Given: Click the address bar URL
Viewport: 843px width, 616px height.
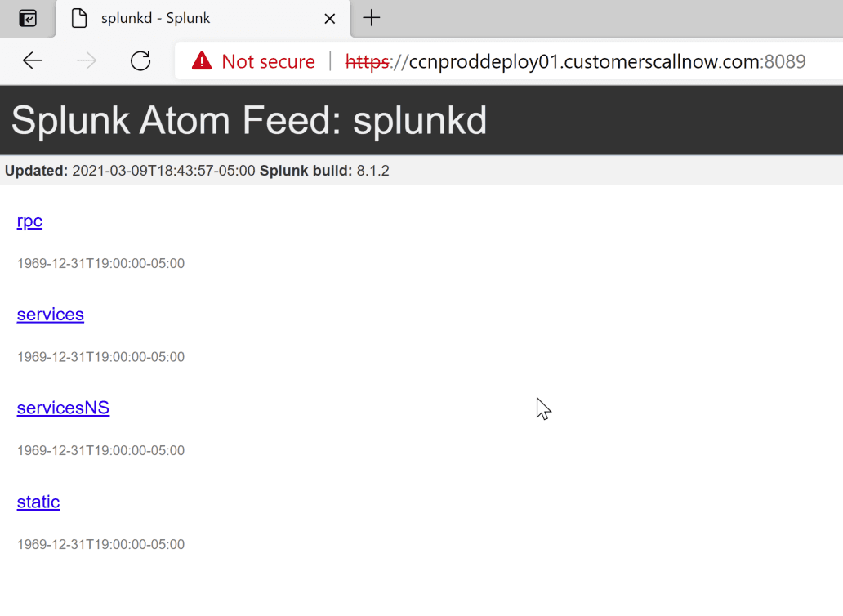Looking at the screenshot, I should pos(575,61).
